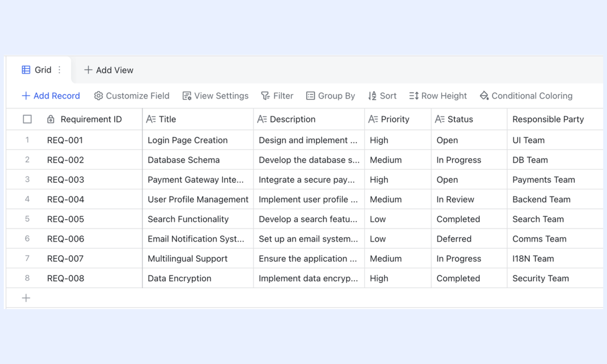Click the 'Integrate a secure pay...' description cell

(309, 180)
